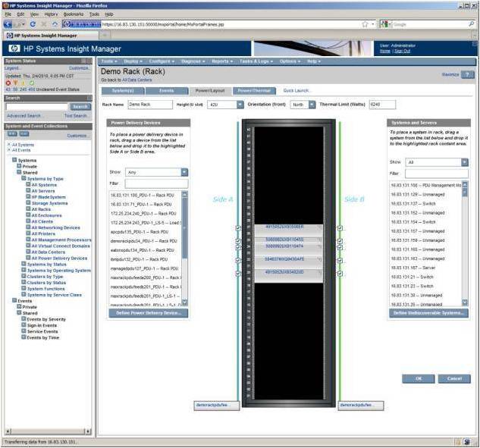The height and width of the screenshot is (448, 480).
Task: Click the red Critical status icon
Action: pyautogui.click(x=8, y=83)
